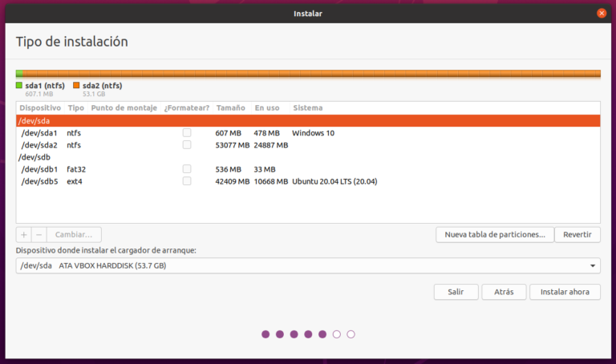Click the 'Tipo de instalación' heading
This screenshot has height=364, width=616.
(72, 42)
